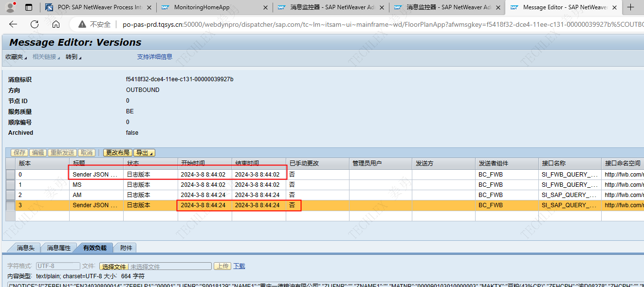This screenshot has width=644, height=287.
Task: Switch to POP: SAP NetWeaver Process tab
Action: tap(99, 7)
